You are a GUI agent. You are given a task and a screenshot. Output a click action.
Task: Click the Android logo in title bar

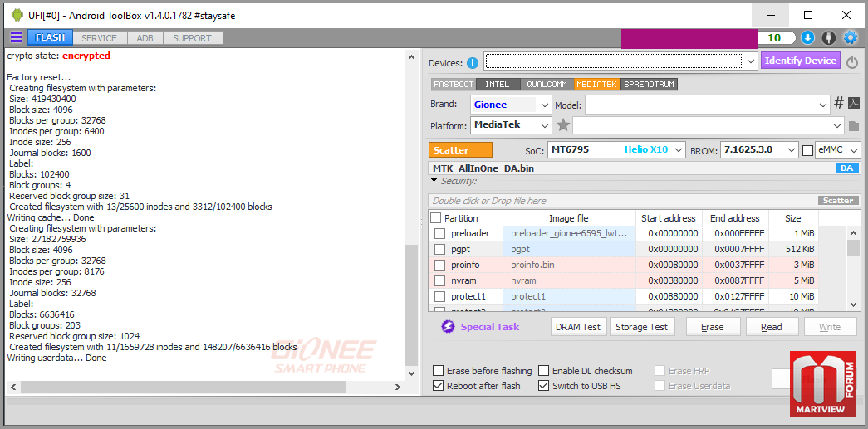pos(17,15)
